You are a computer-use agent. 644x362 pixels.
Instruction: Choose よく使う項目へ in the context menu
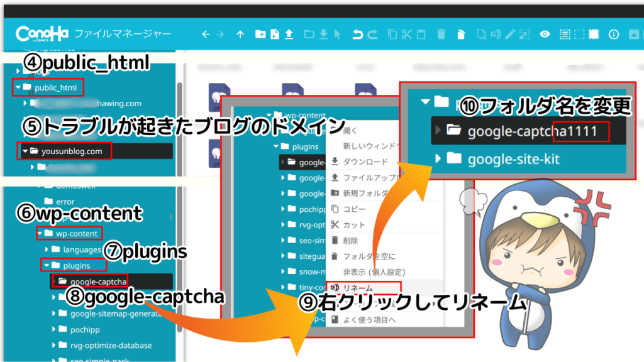tap(369, 320)
